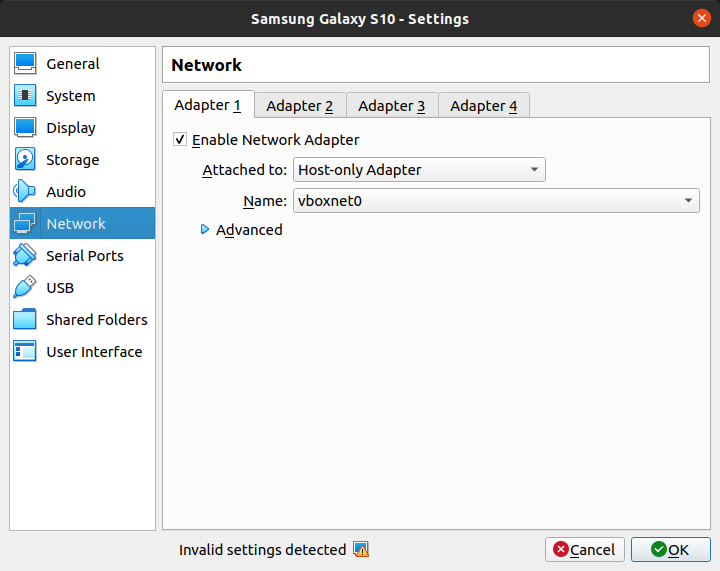Confirm settings with OK button
Image resolution: width=720 pixels, height=571 pixels.
pyautogui.click(x=670, y=549)
